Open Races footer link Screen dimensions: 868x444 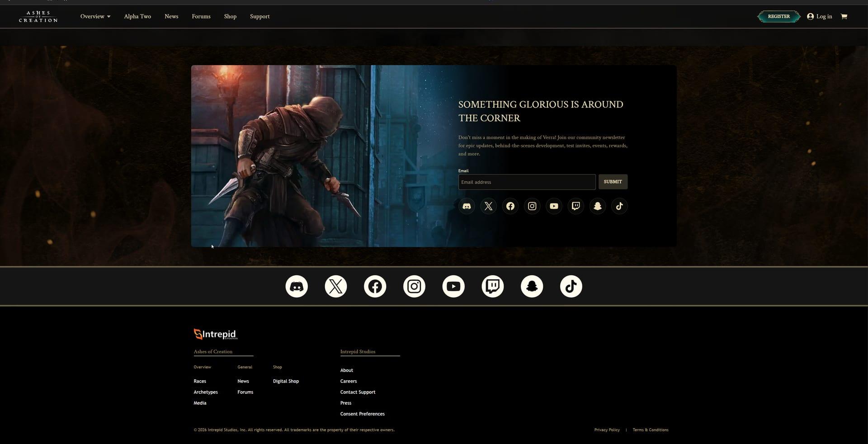tap(200, 381)
